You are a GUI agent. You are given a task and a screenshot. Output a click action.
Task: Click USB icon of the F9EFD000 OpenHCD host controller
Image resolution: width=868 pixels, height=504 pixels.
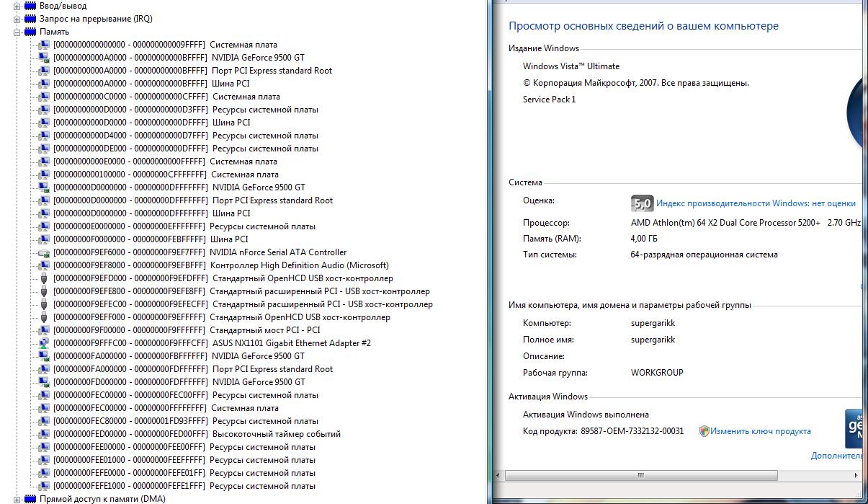pyautogui.click(x=43, y=278)
